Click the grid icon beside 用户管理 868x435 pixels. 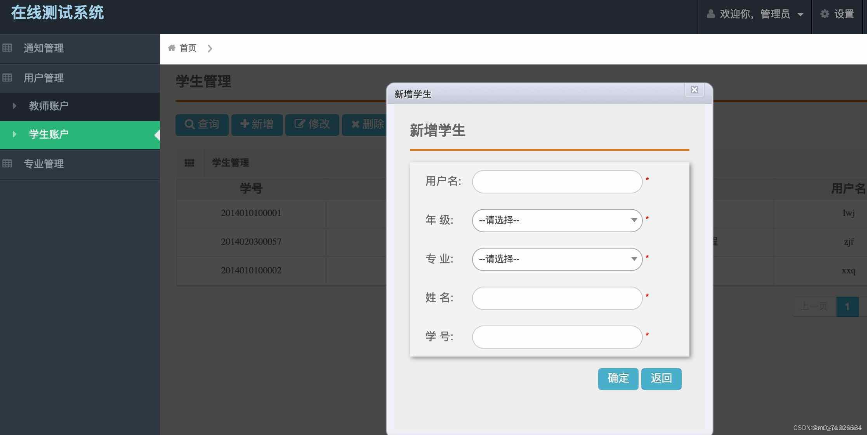coord(7,78)
